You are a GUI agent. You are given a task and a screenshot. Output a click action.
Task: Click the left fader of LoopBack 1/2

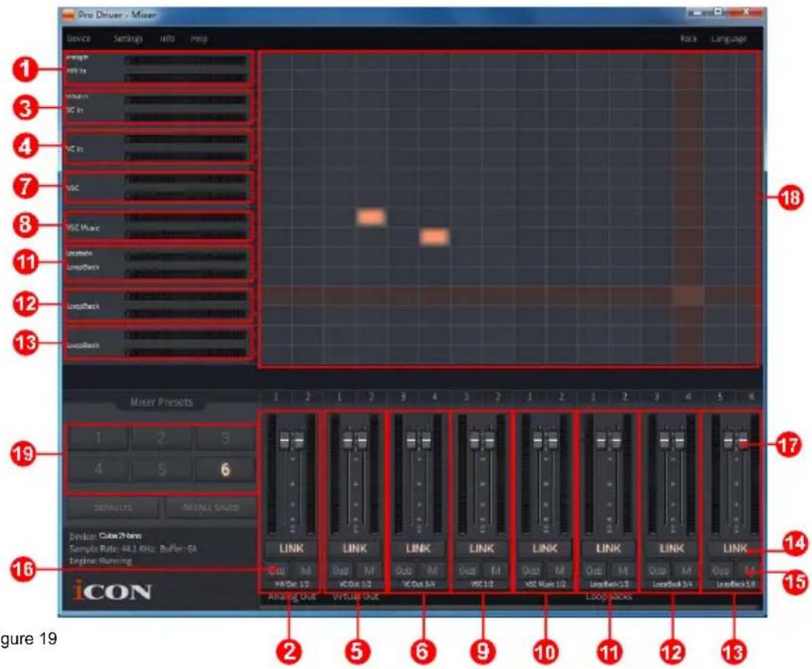pos(600,440)
